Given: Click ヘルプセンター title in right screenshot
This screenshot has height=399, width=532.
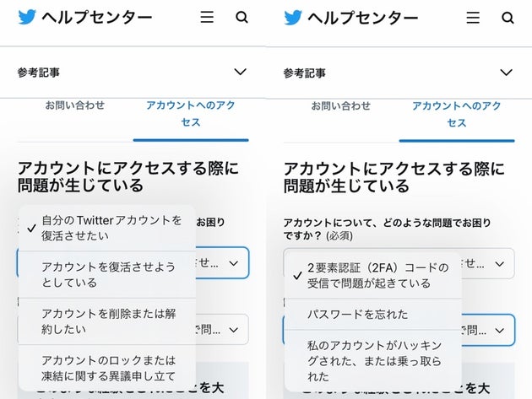Looking at the screenshot, I should pyautogui.click(x=363, y=18).
